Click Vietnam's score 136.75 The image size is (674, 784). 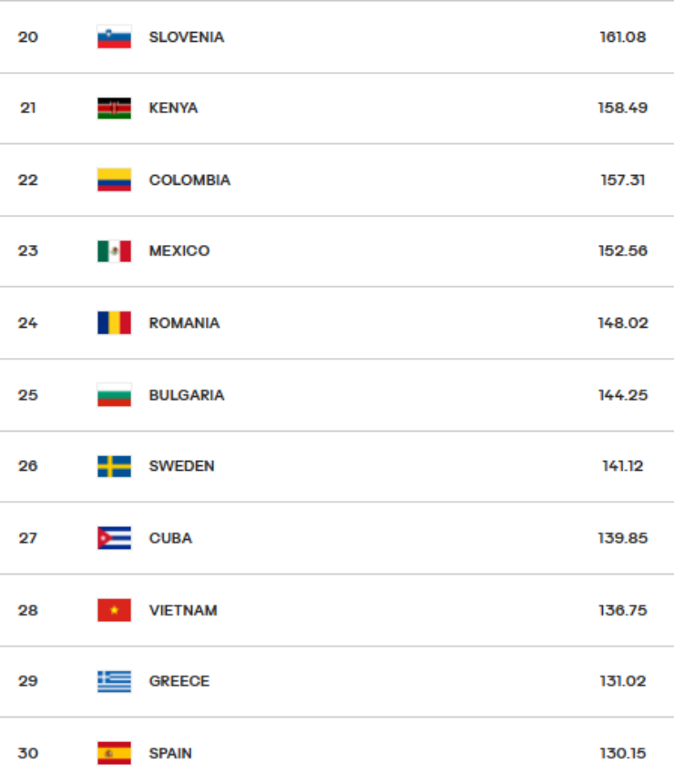click(623, 610)
